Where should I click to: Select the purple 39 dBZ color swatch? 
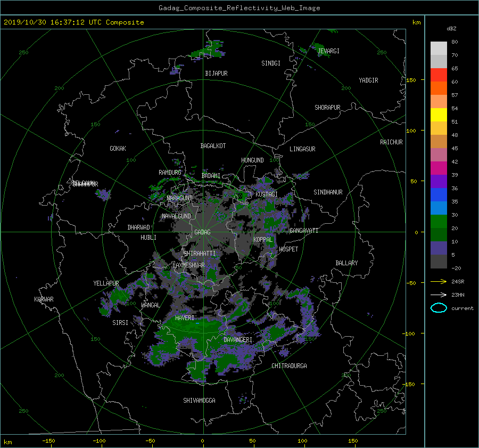pyautogui.click(x=439, y=181)
